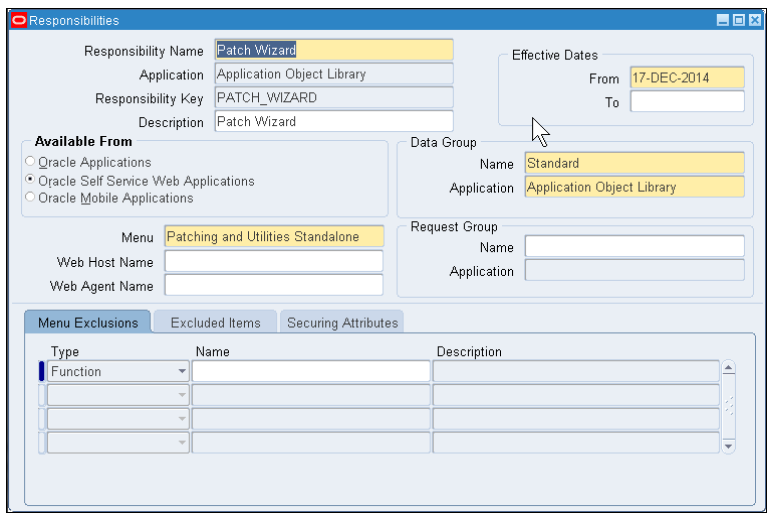This screenshot has height=518, width=772.
Task: Click the Responsibility Key field
Action: [x=334, y=97]
